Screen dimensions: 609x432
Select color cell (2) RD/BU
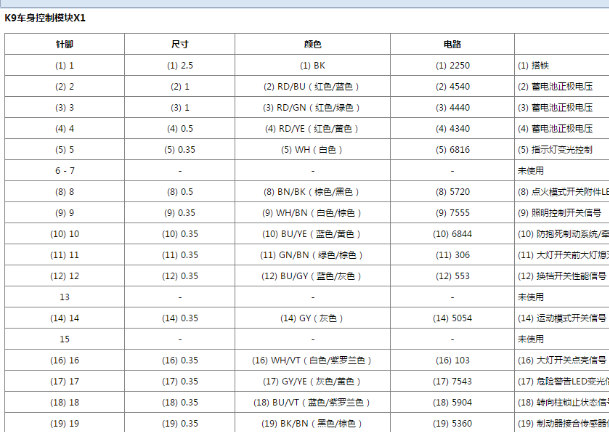click(311, 86)
